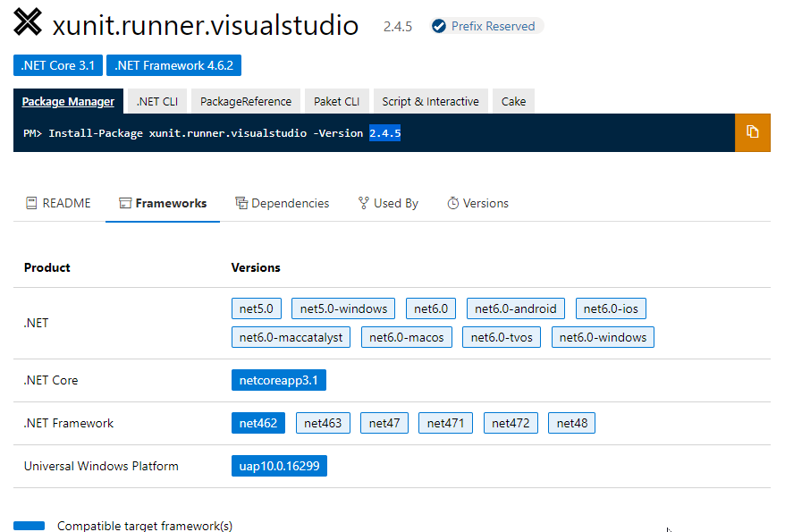
Task: Click the .NET Core 3.1 badge at top
Action: (57, 64)
